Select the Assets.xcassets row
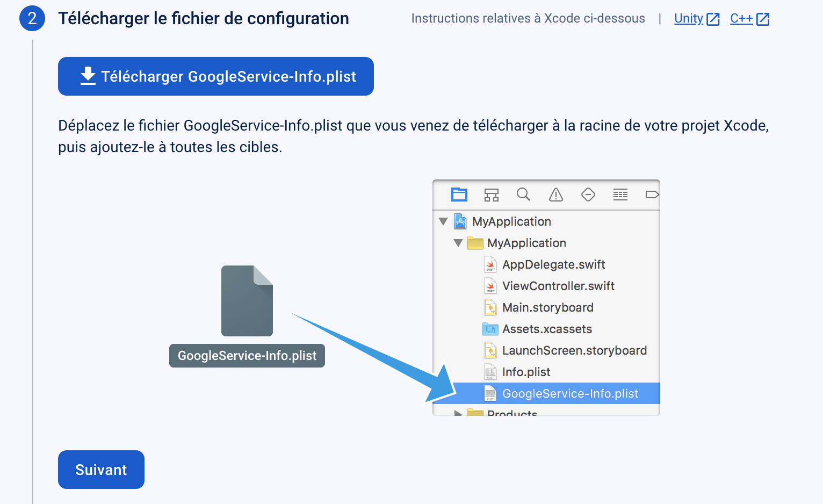The image size is (823, 504). coord(546,329)
